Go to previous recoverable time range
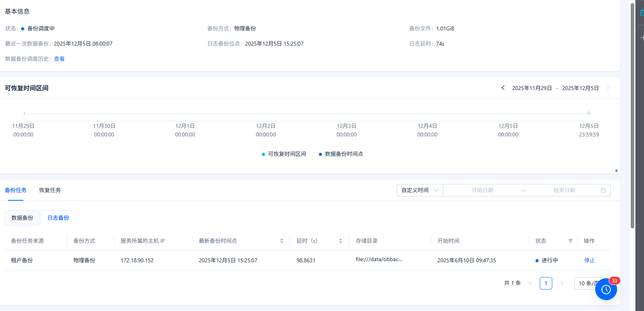Viewport: 644px width, 311px height. [x=503, y=88]
